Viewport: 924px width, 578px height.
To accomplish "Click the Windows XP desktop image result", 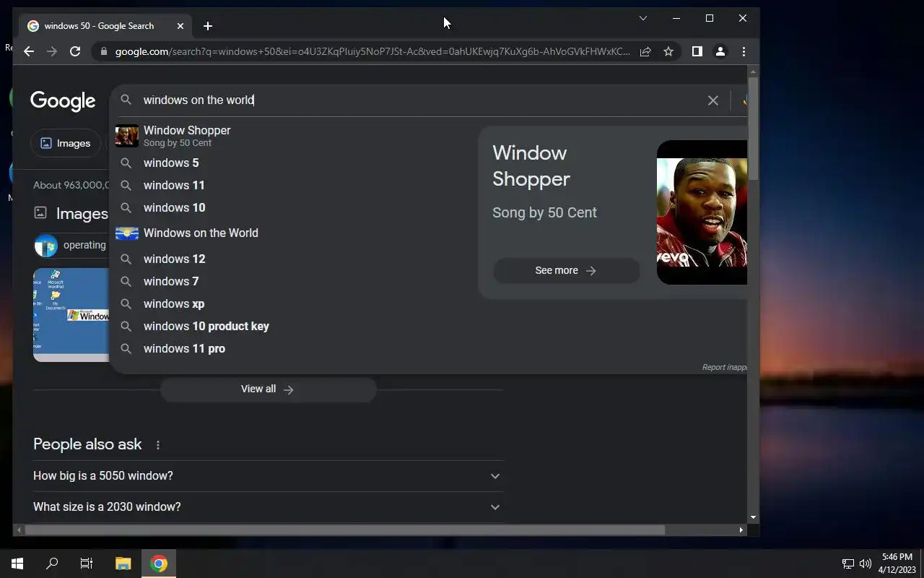I will click(71, 314).
